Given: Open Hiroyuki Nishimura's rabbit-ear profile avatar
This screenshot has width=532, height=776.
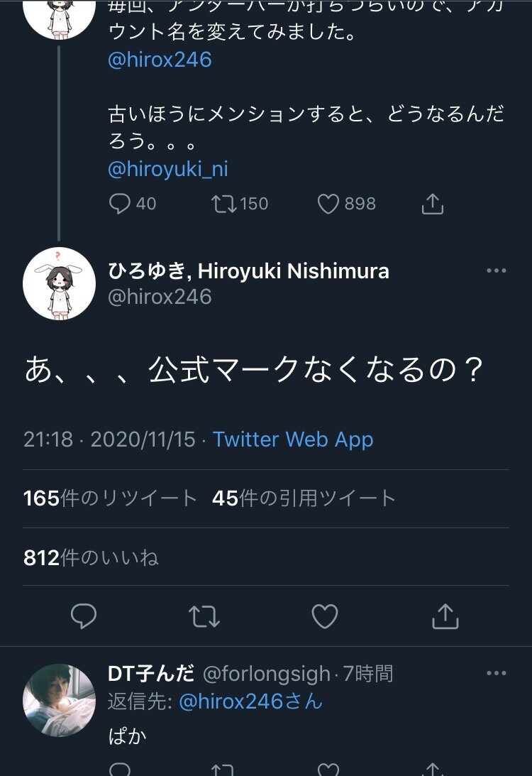Looking at the screenshot, I should point(59,283).
